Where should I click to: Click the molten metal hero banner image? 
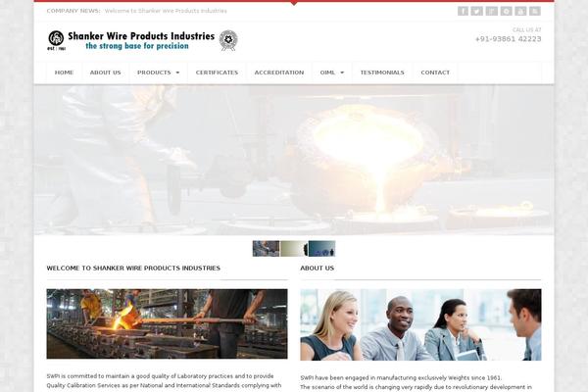(294, 160)
